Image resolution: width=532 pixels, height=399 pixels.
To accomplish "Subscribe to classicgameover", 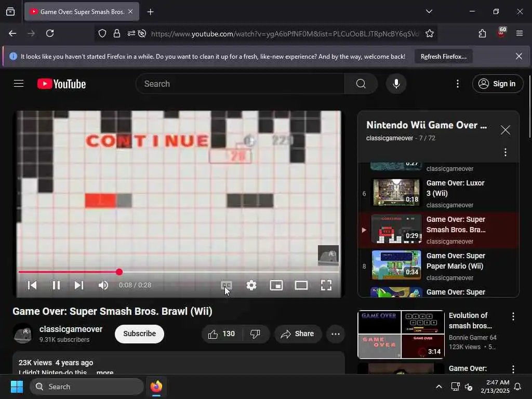I will pos(139,334).
